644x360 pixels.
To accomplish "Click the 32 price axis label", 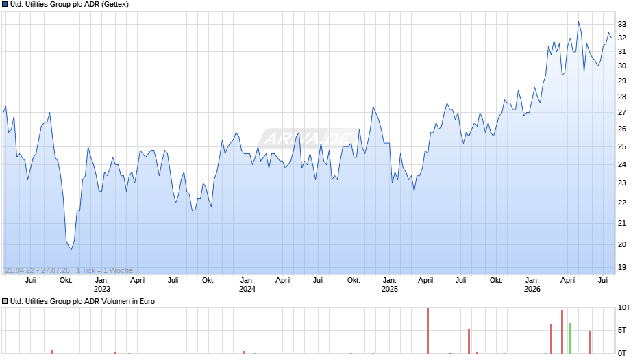I will point(622,38).
